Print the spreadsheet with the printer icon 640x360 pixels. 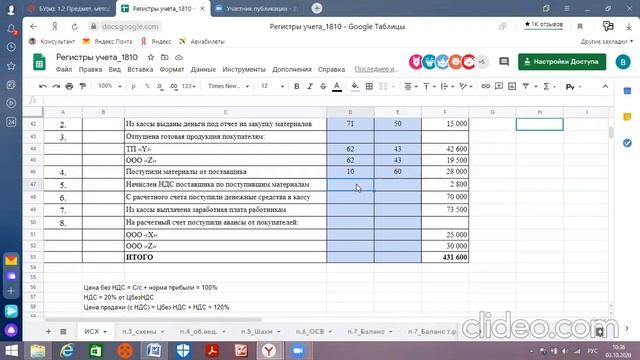pyautogui.click(x=69, y=86)
